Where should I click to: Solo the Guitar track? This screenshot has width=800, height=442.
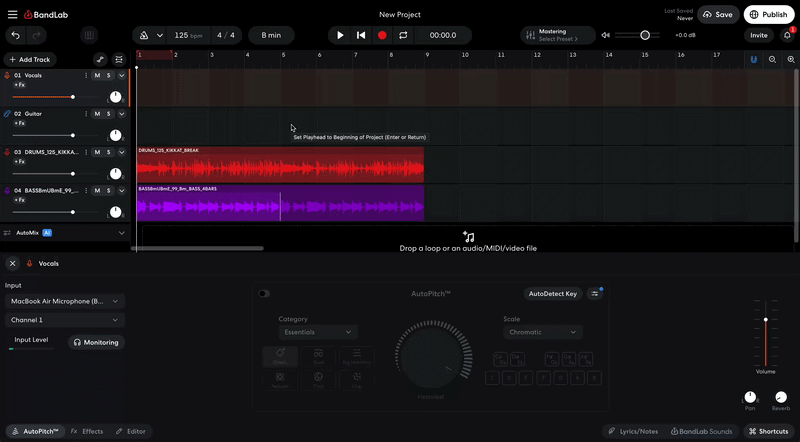pyautogui.click(x=108, y=114)
